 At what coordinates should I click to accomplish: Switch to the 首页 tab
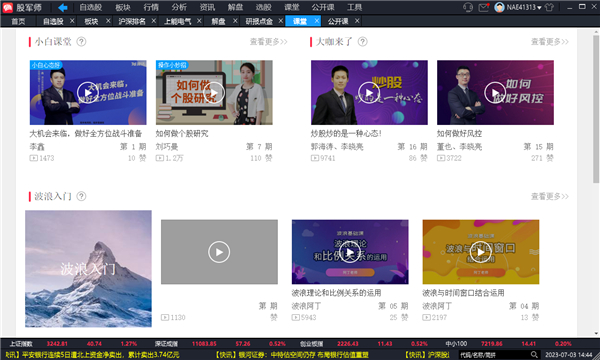(18, 21)
